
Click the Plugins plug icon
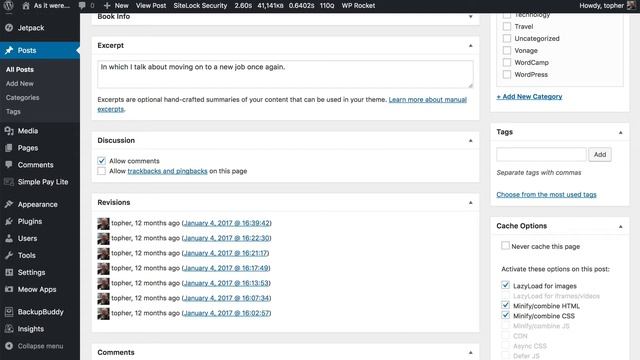click(x=9, y=221)
